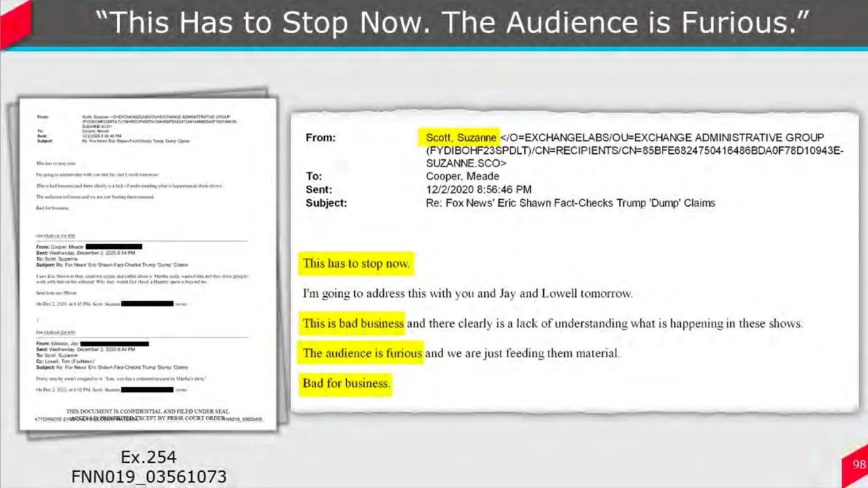Click the slide title "This Has to Stop Now"
This screenshot has width=868, height=488.
coord(452,22)
